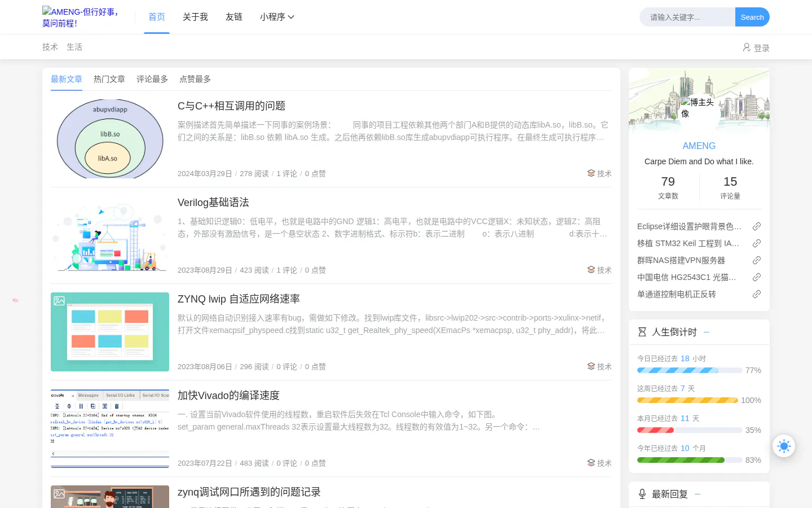Click the Verilog基础语法 article thumbnail

pyautogui.click(x=110, y=235)
